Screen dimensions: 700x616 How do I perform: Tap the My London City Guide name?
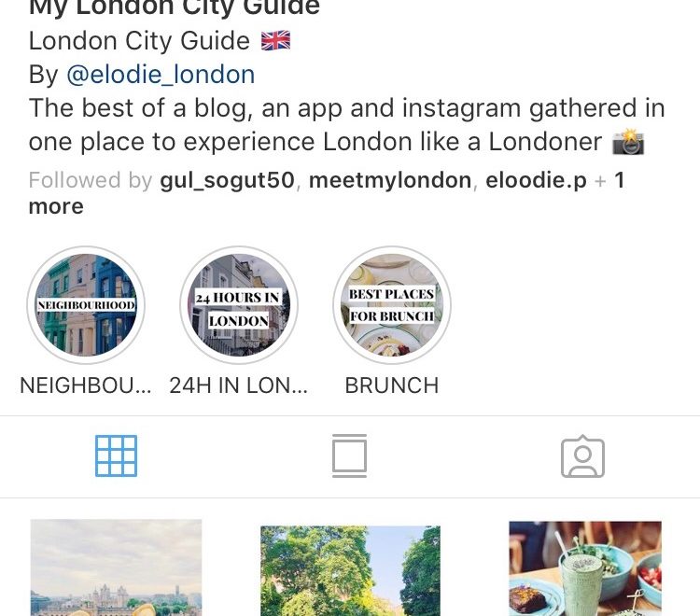coord(175,7)
